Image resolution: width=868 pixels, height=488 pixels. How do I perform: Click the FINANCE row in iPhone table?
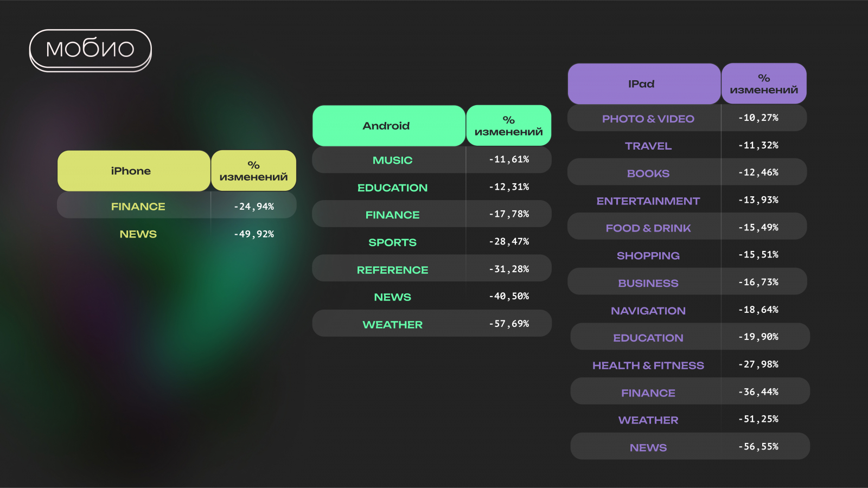138,207
